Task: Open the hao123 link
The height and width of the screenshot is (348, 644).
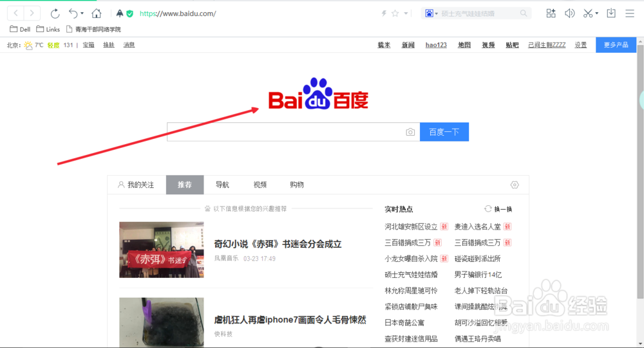Action: (436, 45)
